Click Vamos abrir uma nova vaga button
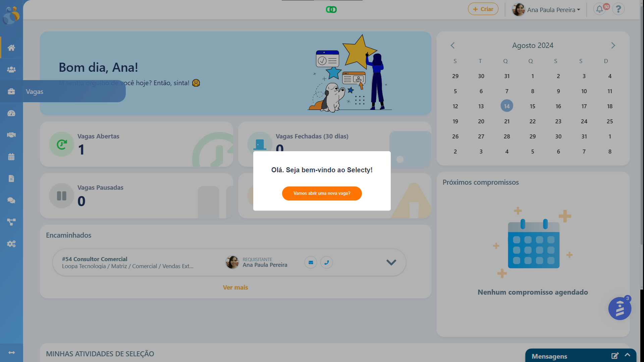 click(x=322, y=193)
